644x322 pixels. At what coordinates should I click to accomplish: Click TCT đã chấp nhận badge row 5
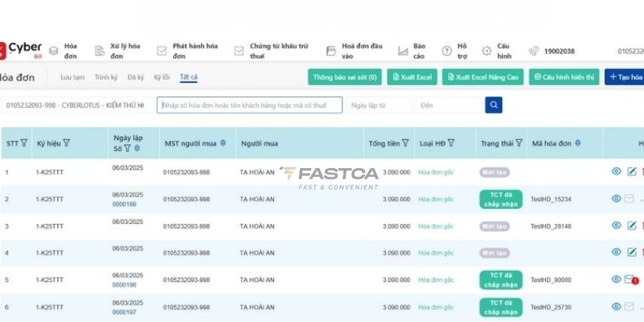[501, 280]
